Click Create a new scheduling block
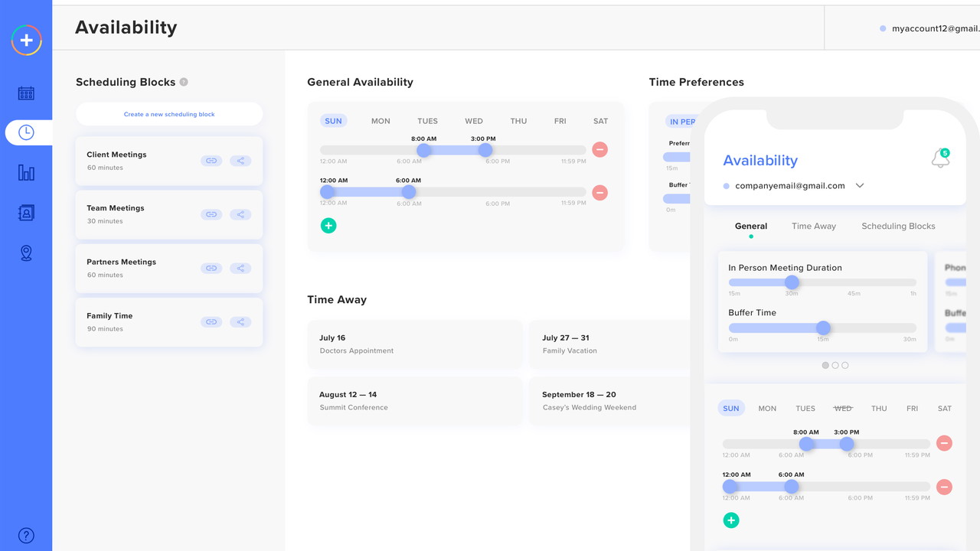This screenshot has width=980, height=551. point(169,115)
